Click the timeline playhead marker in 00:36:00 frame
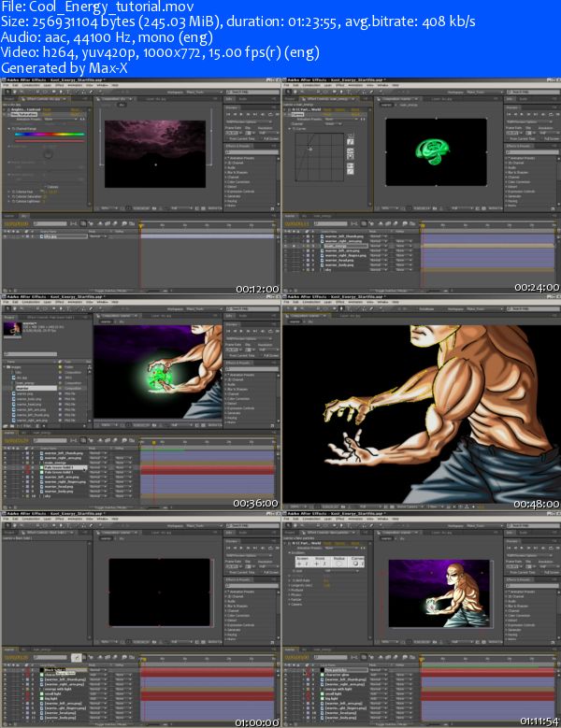 [153, 443]
